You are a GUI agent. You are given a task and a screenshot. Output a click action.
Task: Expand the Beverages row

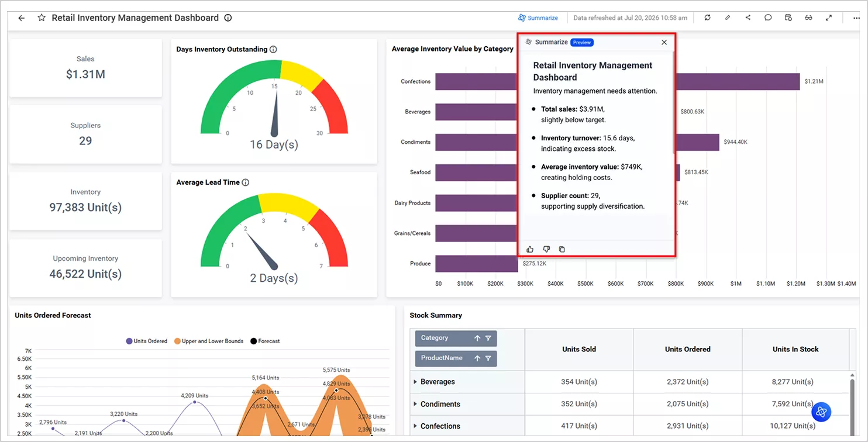click(x=415, y=382)
